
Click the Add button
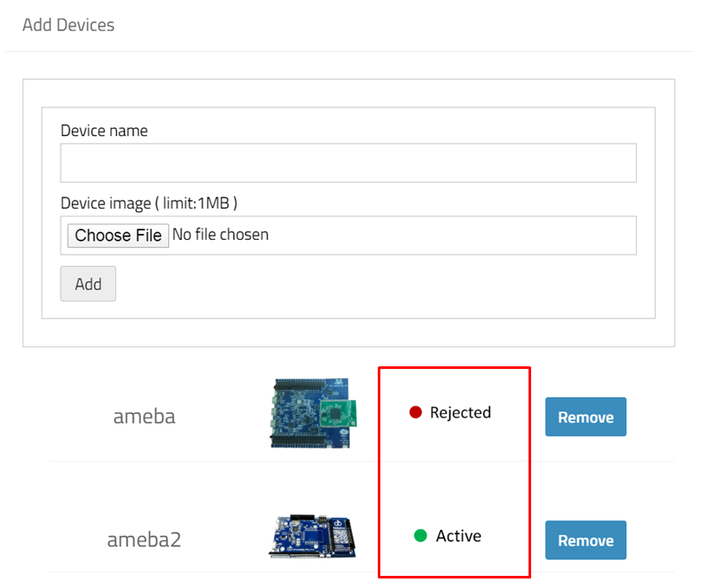tap(88, 283)
